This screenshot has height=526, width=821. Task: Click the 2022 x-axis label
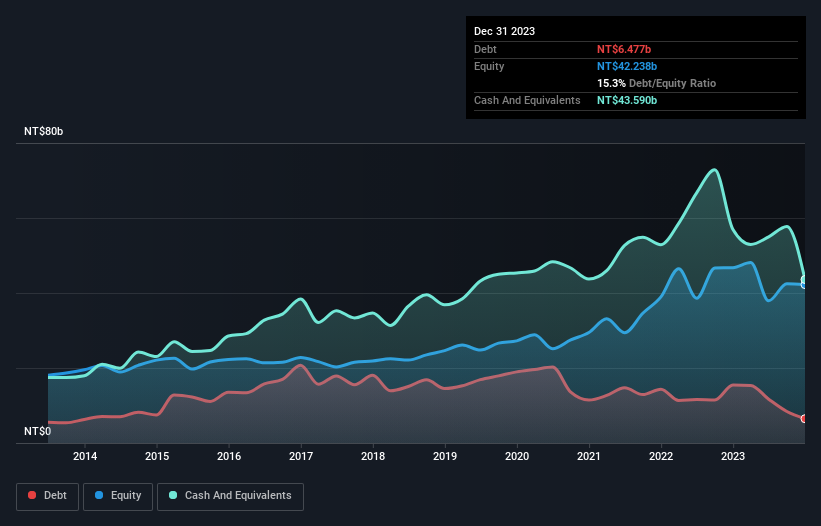pos(661,456)
